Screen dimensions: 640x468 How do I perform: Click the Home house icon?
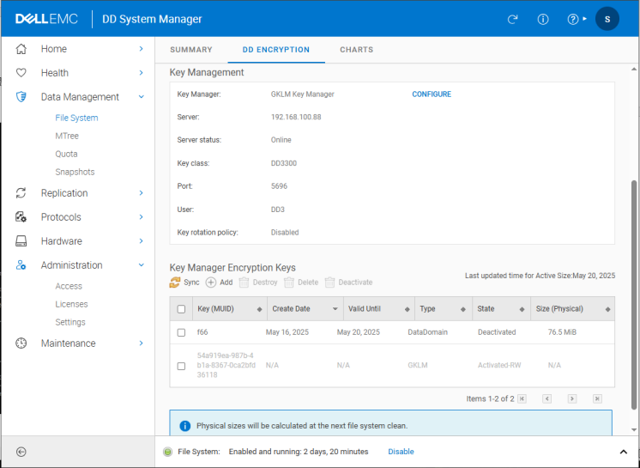click(x=21, y=49)
